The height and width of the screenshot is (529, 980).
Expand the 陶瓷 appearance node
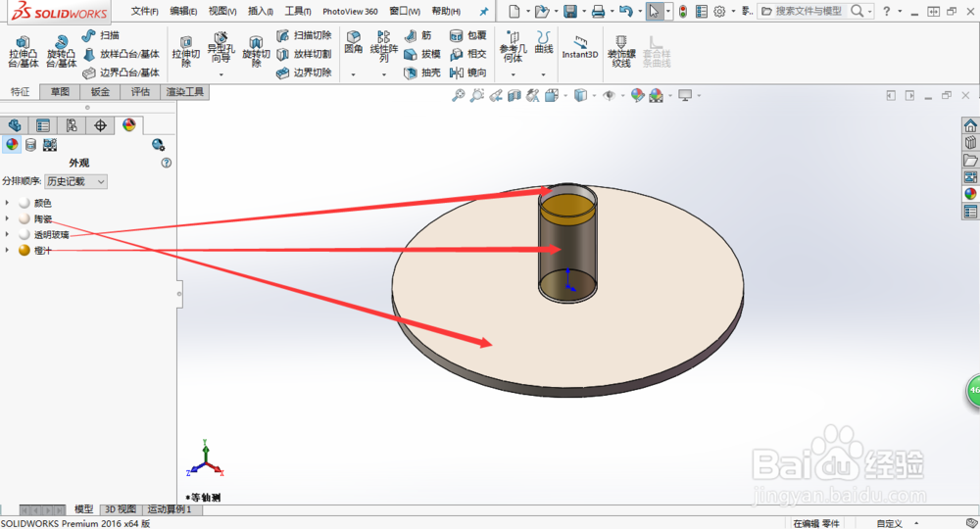coord(8,218)
